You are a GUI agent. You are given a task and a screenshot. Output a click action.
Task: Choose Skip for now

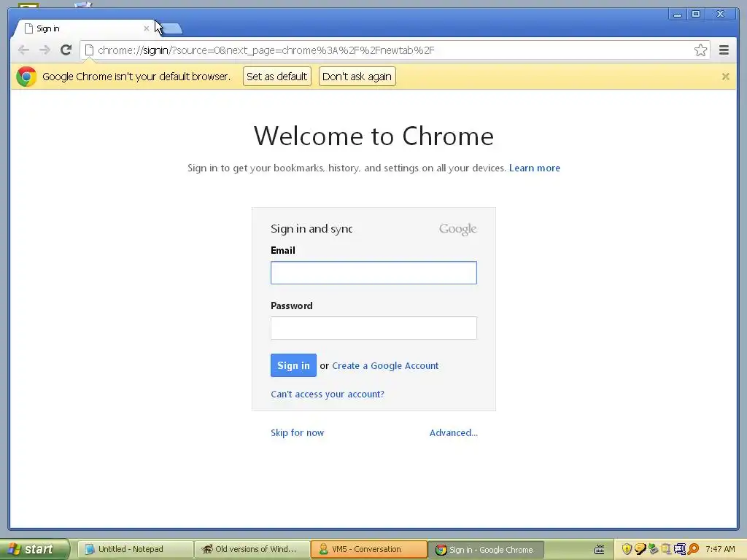298,432
